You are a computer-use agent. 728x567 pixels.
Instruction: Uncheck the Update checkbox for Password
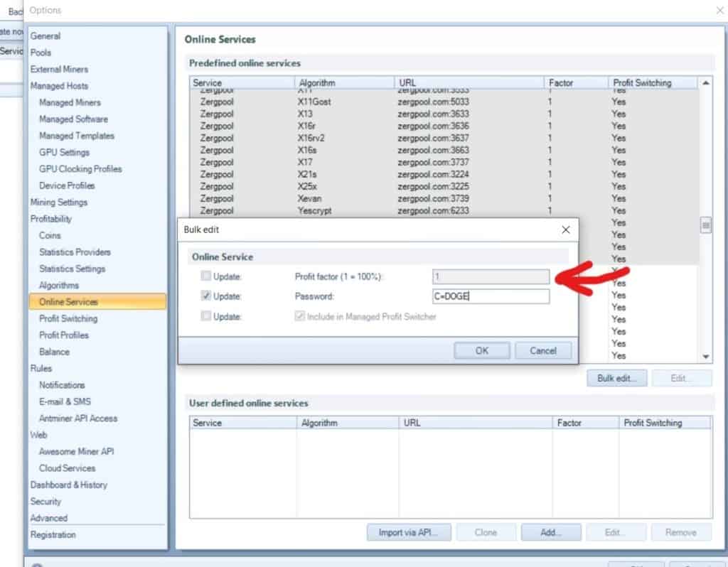pyautogui.click(x=205, y=296)
